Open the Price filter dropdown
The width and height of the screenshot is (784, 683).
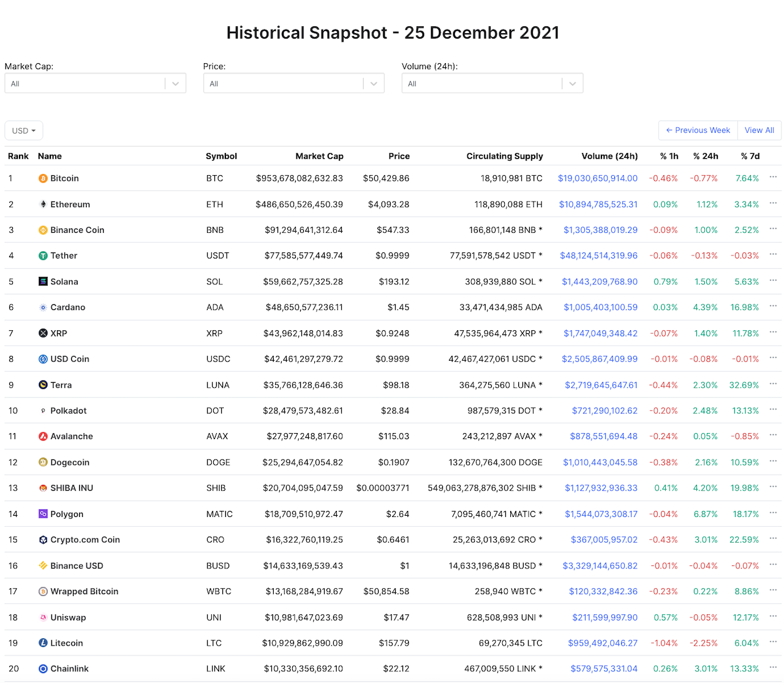pos(293,83)
